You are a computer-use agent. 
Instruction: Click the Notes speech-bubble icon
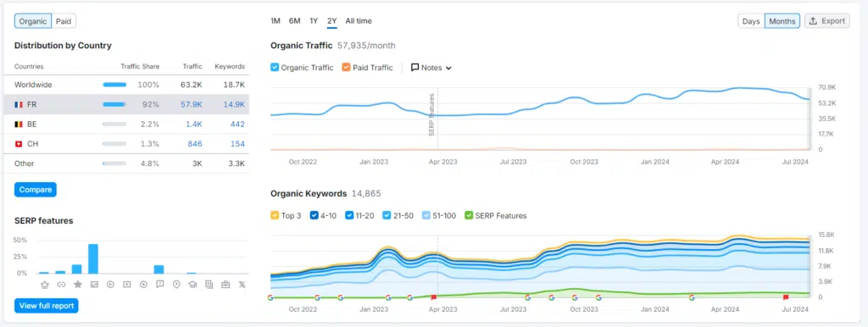point(415,68)
